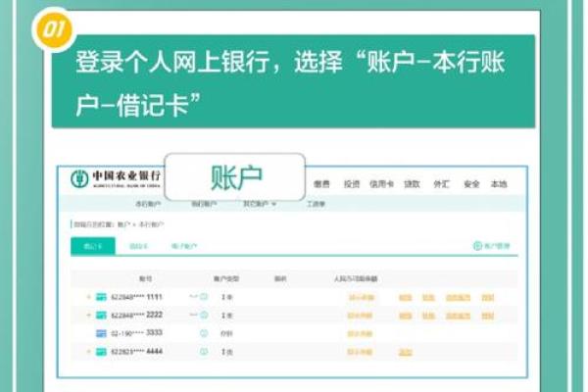588x392 pixels.
Task: Open the 贷款 menu
Action: (x=412, y=184)
